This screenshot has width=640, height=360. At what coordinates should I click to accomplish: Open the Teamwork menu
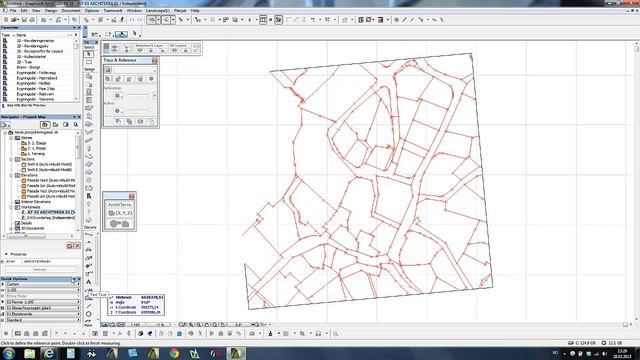[113, 11]
